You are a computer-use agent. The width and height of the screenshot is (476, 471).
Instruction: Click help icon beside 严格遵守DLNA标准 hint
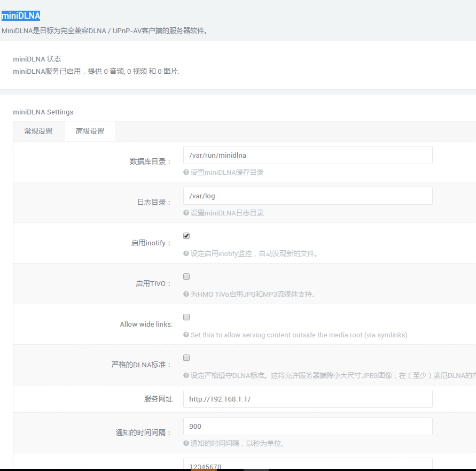point(186,376)
